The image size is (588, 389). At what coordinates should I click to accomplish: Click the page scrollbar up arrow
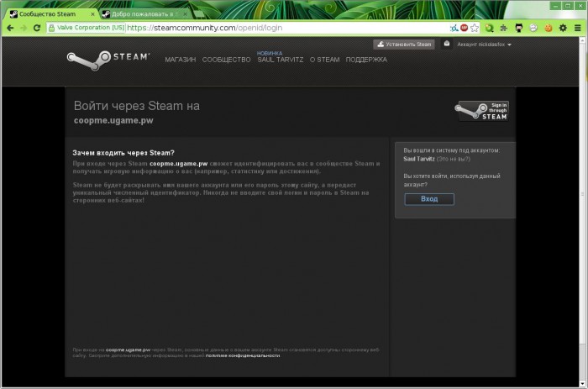582,39
